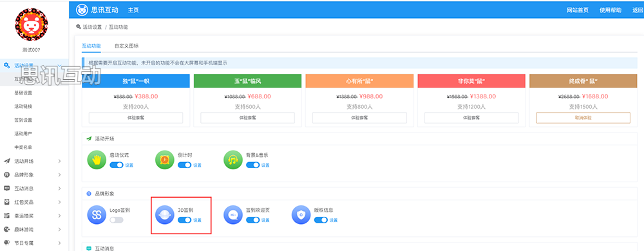Viewport: 644px width, 251px height.
Task: Click the gear icon in the breadcrumb
Action: point(79,26)
